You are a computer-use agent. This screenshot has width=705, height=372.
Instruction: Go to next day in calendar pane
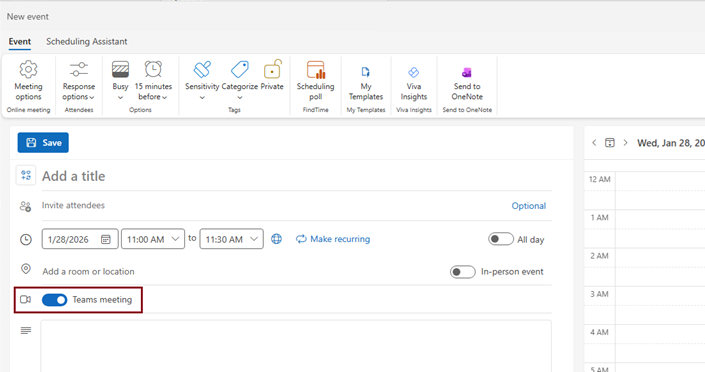point(625,143)
